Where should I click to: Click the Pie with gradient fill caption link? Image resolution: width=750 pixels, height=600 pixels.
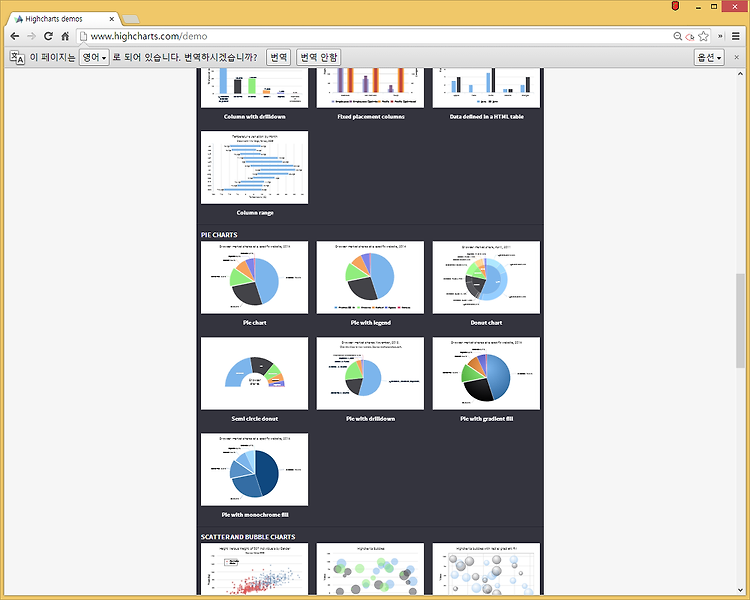coord(486,419)
